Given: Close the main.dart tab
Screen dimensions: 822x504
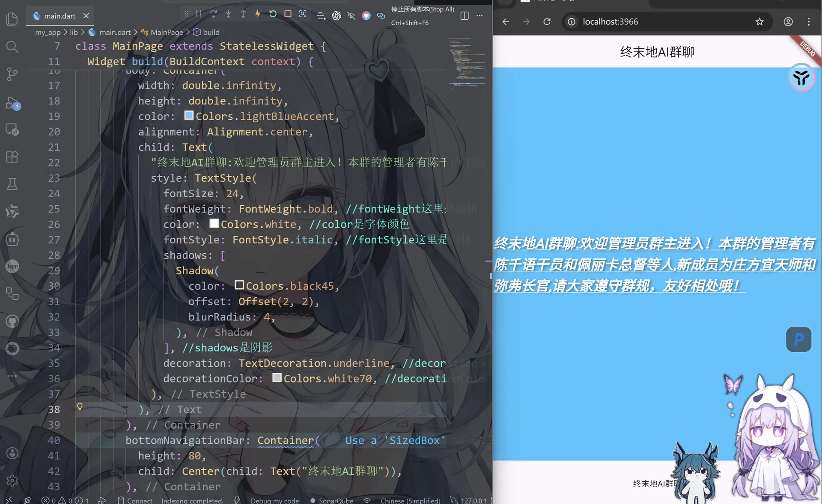Looking at the screenshot, I should (86, 16).
